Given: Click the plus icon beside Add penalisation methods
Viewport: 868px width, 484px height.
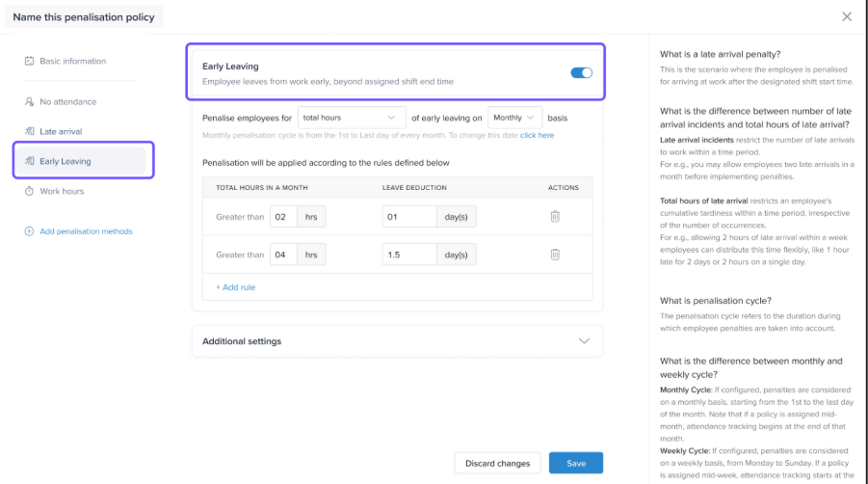Looking at the screenshot, I should click(29, 231).
